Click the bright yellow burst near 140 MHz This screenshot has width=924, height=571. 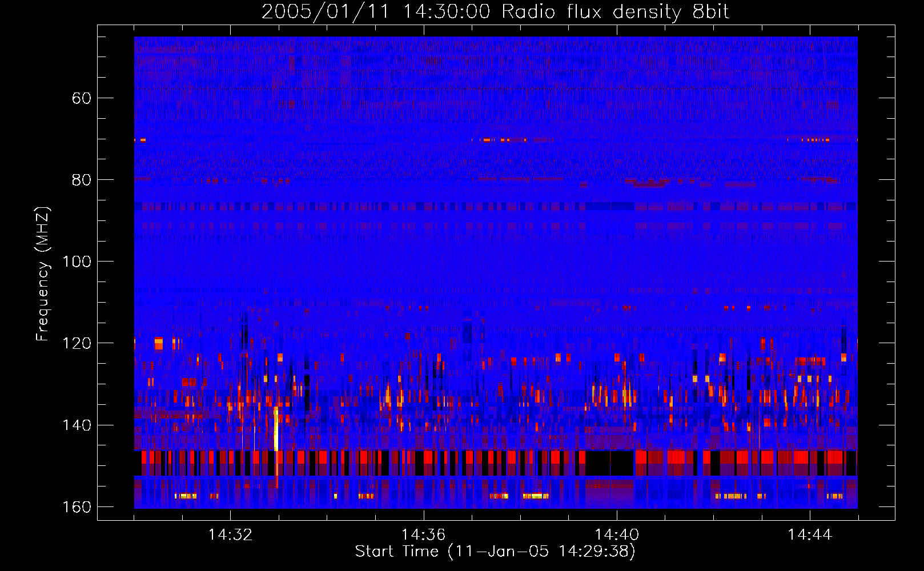pos(276,429)
